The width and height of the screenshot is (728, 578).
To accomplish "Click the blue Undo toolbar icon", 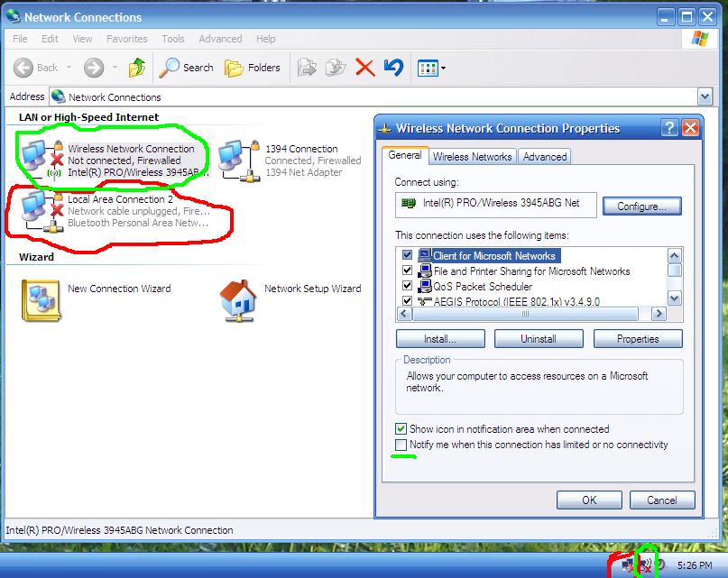I will (x=393, y=68).
